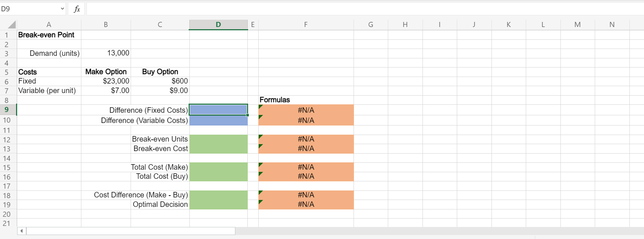Click the 'Costs' header cell
This screenshot has height=239, width=644.
(49, 72)
